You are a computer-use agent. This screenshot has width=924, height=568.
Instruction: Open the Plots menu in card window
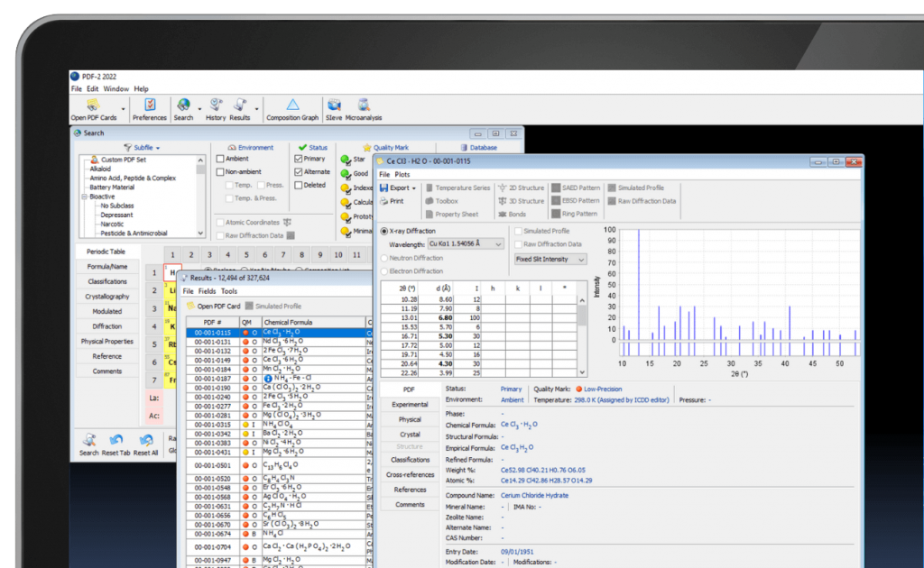(x=402, y=175)
